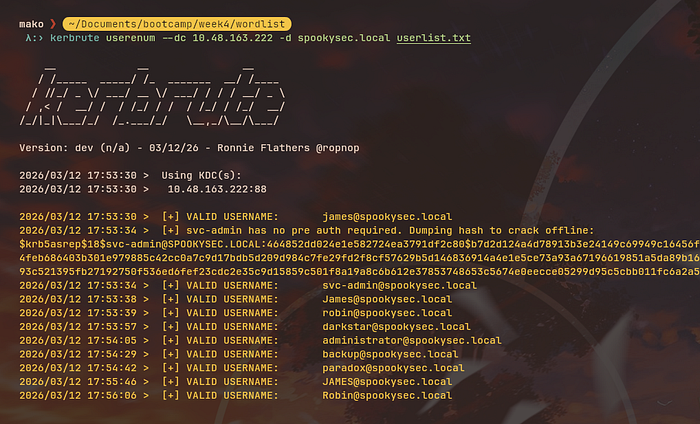The height and width of the screenshot is (424, 700).
Task: Click the 'kerbrute' command word
Action: pyautogui.click(x=75, y=38)
